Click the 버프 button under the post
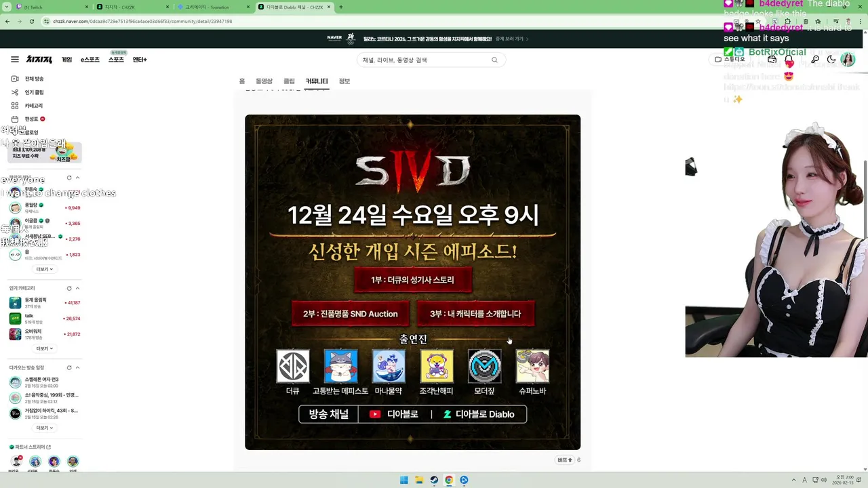 coord(565,460)
